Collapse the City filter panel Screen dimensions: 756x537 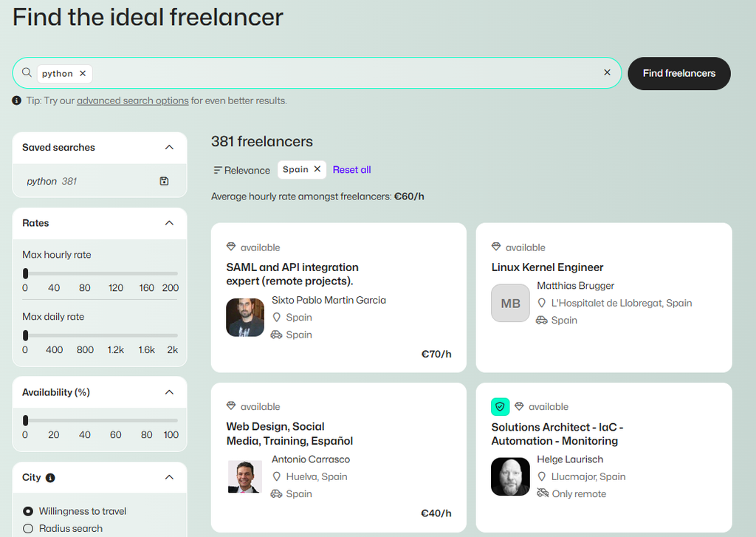click(169, 477)
